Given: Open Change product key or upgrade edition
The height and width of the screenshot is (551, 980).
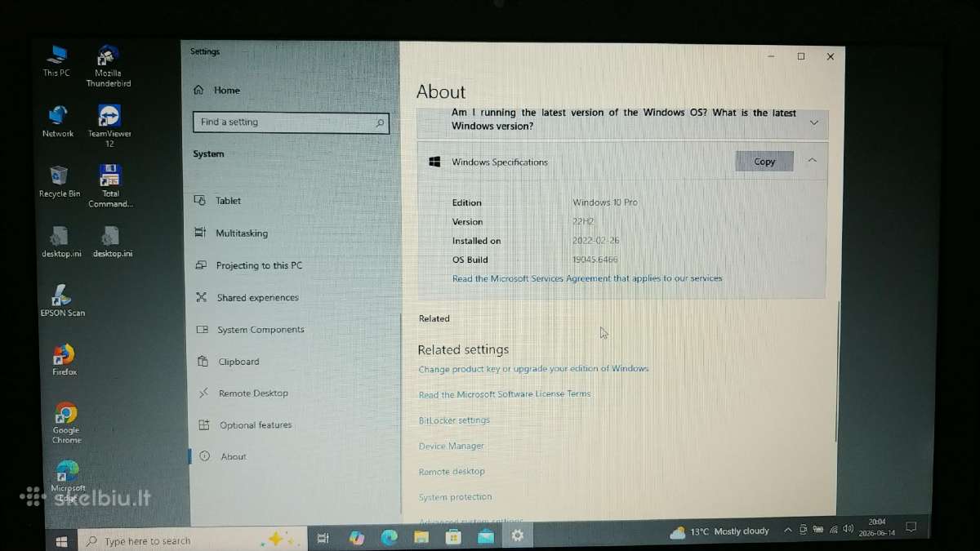Looking at the screenshot, I should tap(533, 368).
